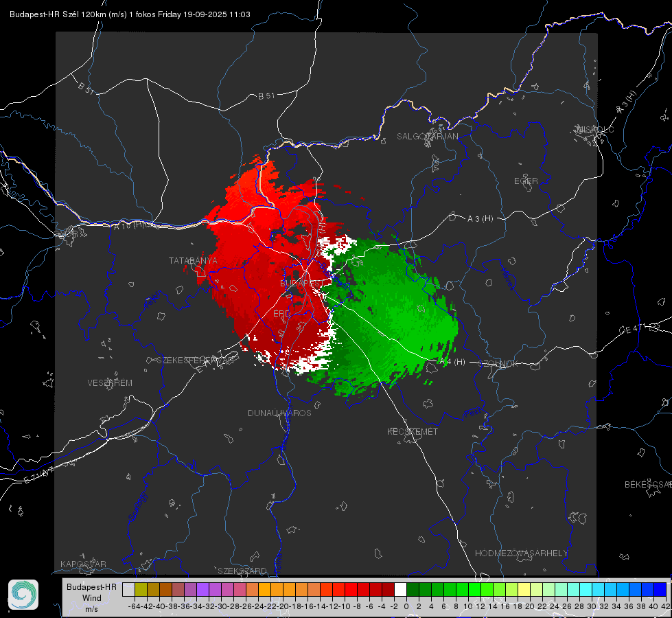Click the VESZPREM city label

110,383
